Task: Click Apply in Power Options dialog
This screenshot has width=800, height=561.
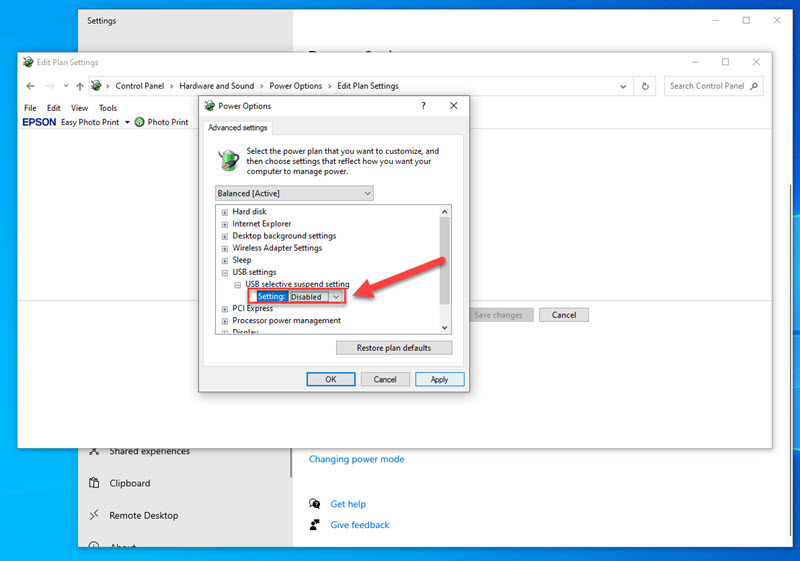Action: click(439, 379)
